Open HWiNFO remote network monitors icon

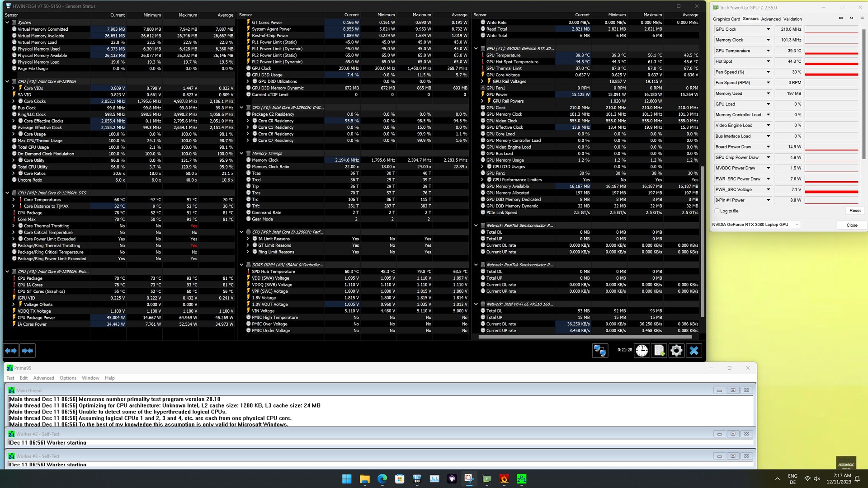[600, 351]
